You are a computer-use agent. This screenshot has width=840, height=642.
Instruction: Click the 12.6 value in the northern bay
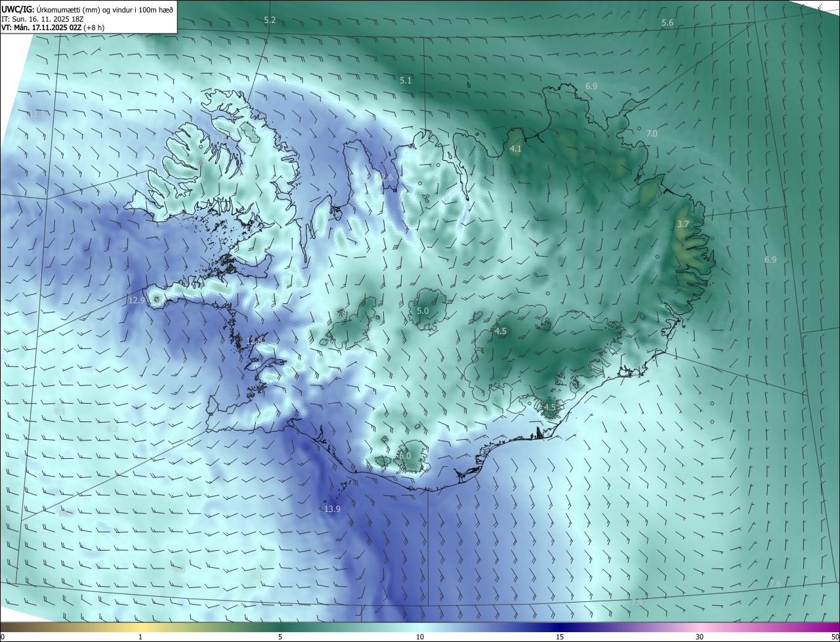tap(385, 178)
